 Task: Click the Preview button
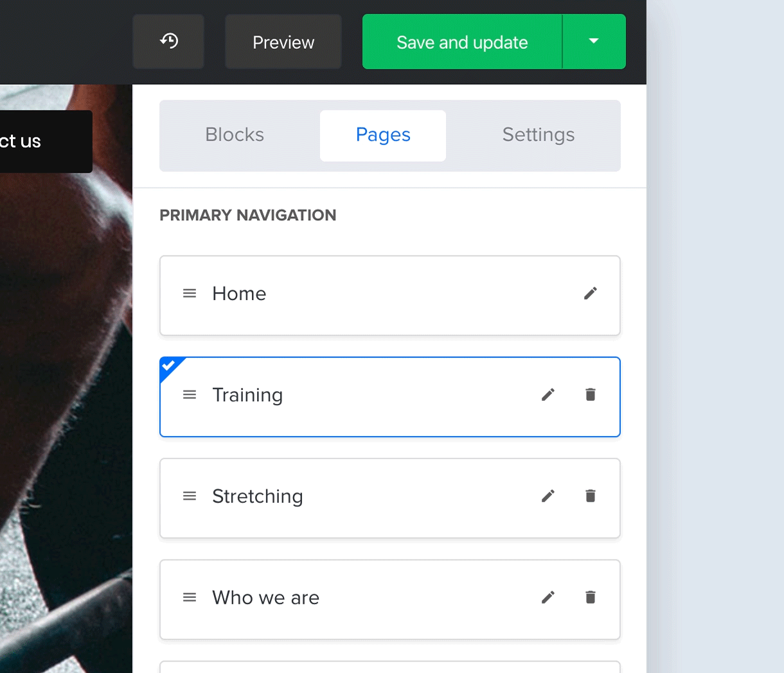283,41
